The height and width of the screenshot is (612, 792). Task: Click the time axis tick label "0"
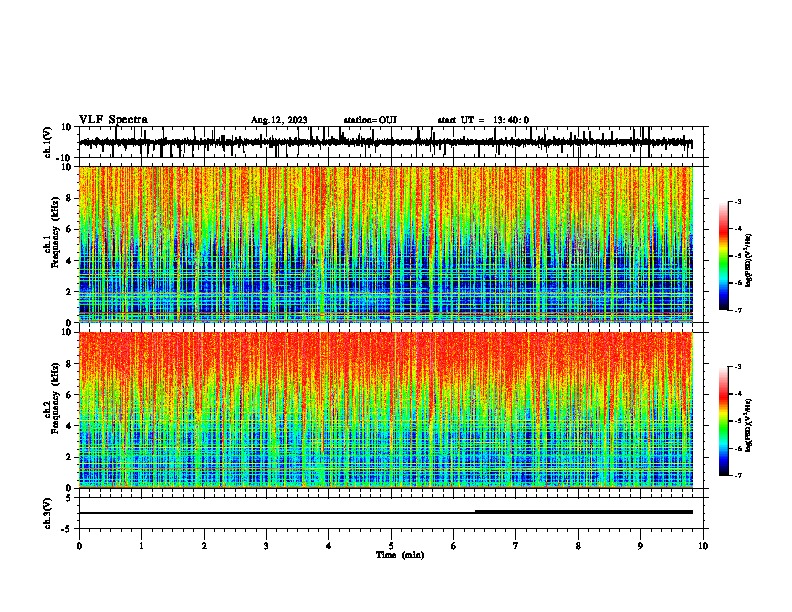[79, 546]
